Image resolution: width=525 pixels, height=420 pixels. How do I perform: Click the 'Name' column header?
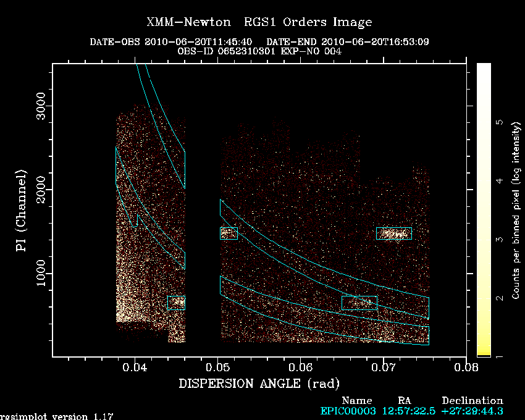[x=357, y=401]
